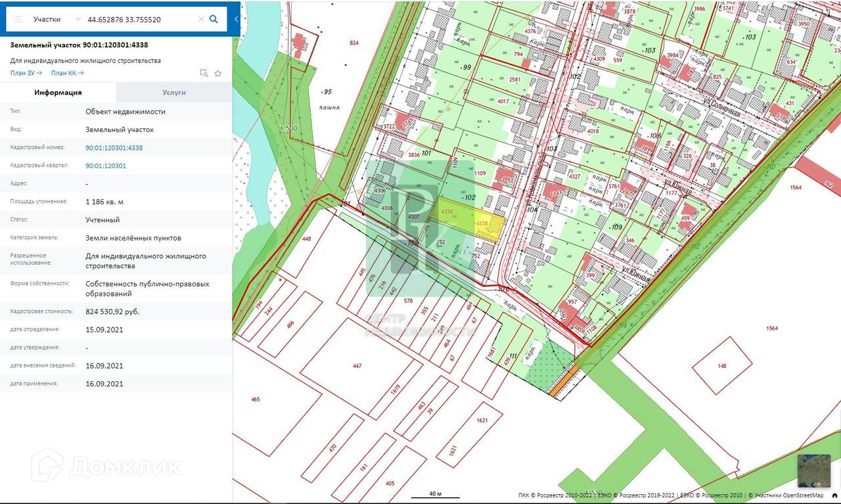This screenshot has height=504, width=841.
Task: Switch to the Информация tab
Action: (58, 93)
